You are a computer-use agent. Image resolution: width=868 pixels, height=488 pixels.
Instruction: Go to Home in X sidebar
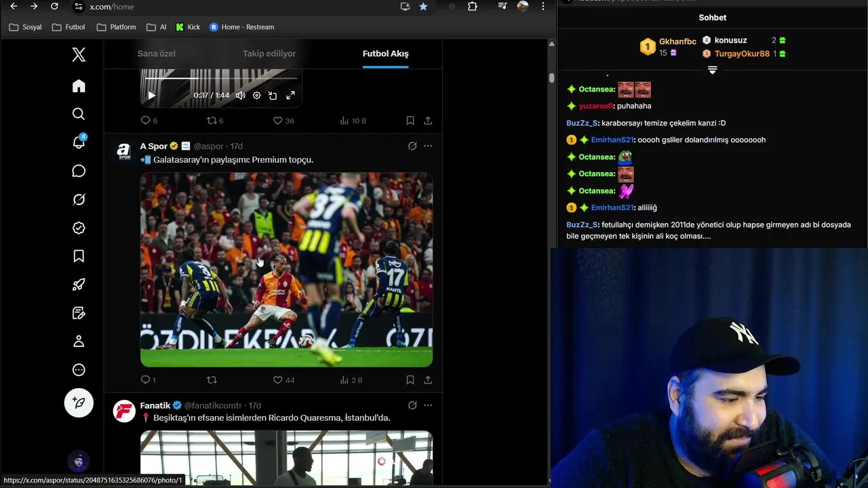tap(79, 86)
